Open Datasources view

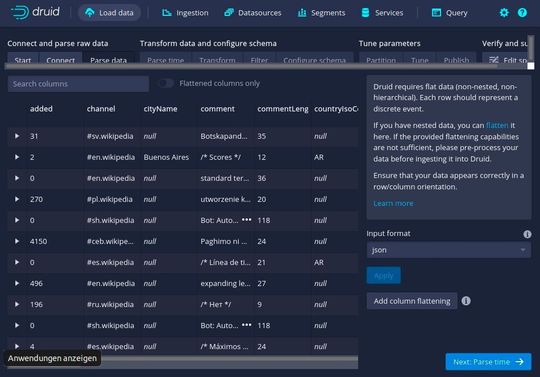pyautogui.click(x=253, y=13)
